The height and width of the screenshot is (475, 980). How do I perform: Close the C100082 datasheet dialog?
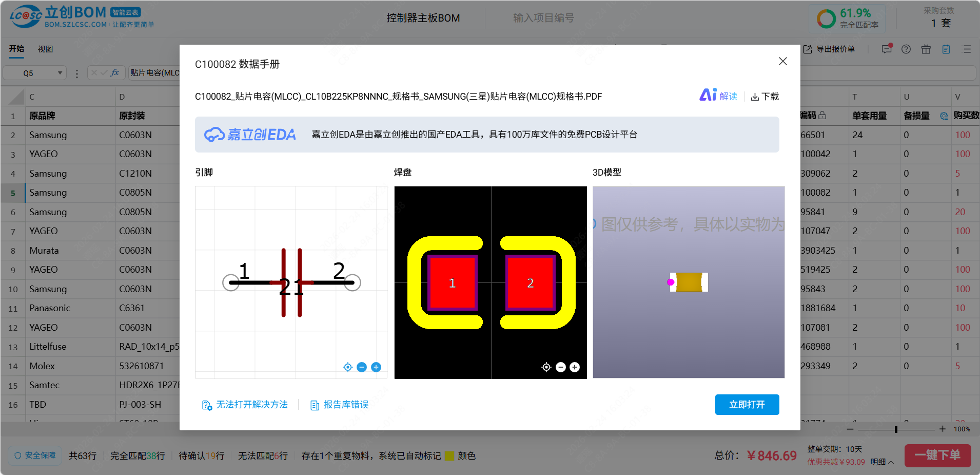[782, 62]
